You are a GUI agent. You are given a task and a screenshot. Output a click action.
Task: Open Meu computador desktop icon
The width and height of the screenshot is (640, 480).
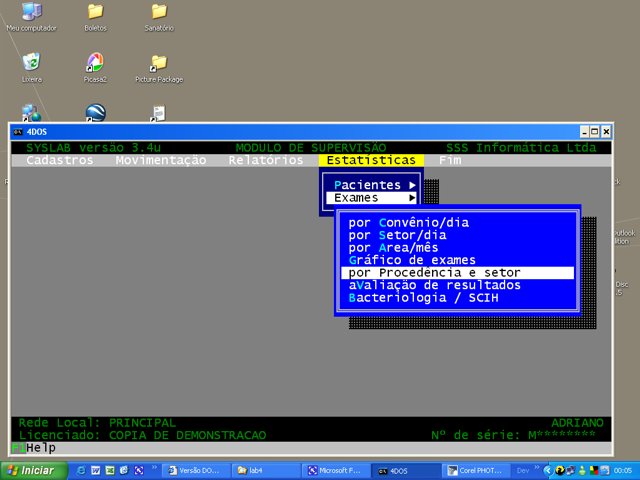(x=31, y=17)
